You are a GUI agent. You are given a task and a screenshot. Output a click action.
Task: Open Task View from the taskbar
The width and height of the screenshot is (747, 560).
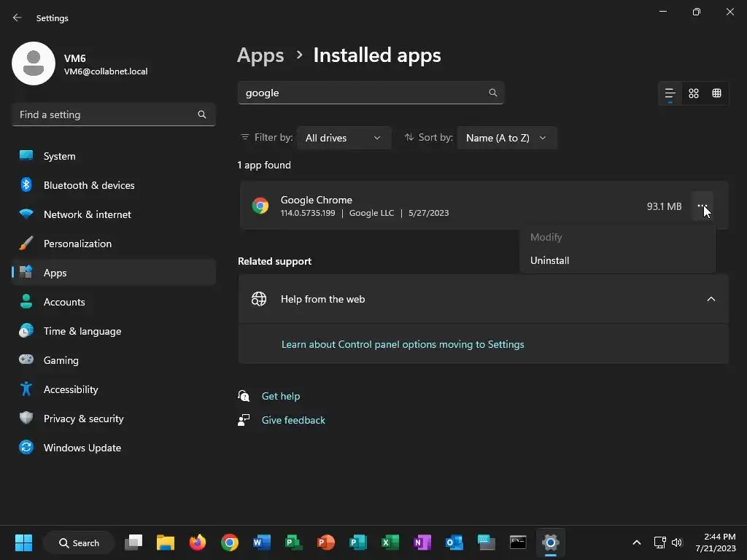point(133,542)
